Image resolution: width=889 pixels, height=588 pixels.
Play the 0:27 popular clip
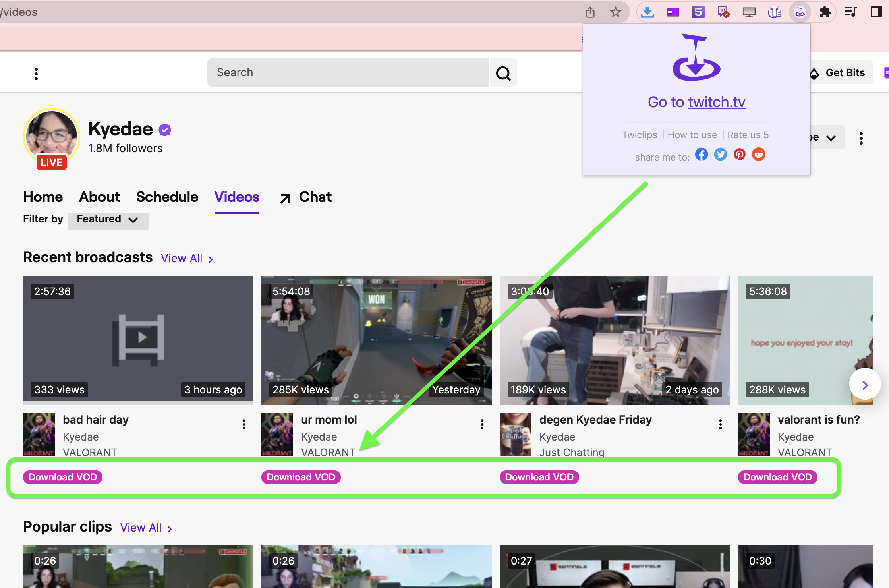click(615, 567)
